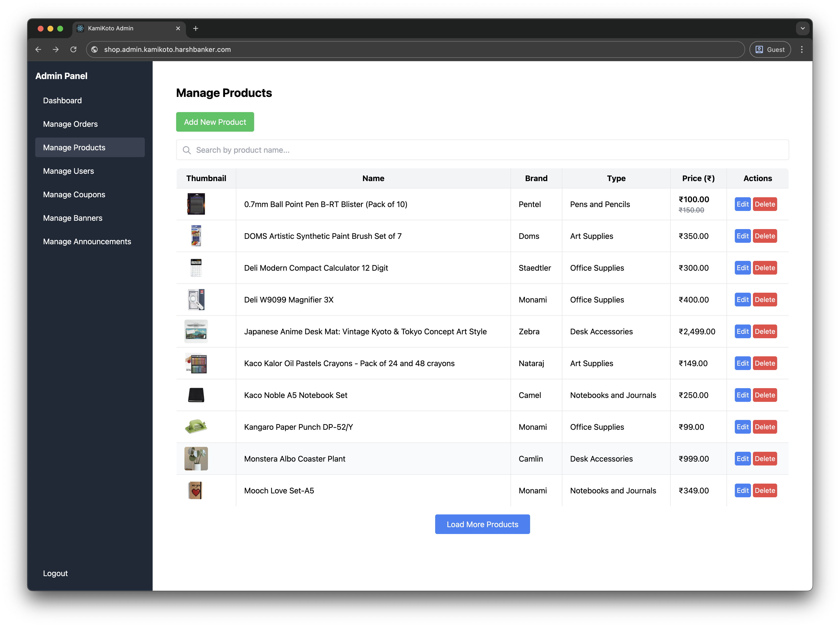Image resolution: width=840 pixels, height=627 pixels.
Task: Click the browser back arrow
Action: click(38, 49)
